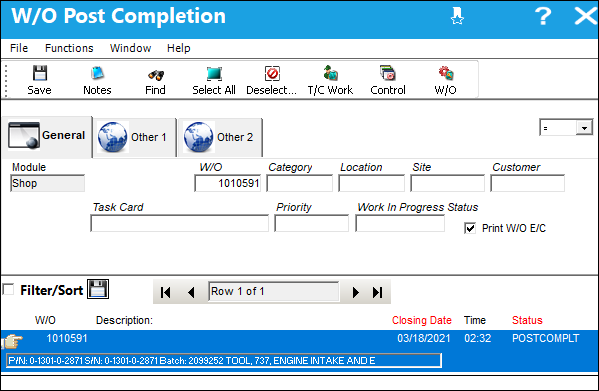Click the Task Card input field

pyautogui.click(x=180, y=223)
